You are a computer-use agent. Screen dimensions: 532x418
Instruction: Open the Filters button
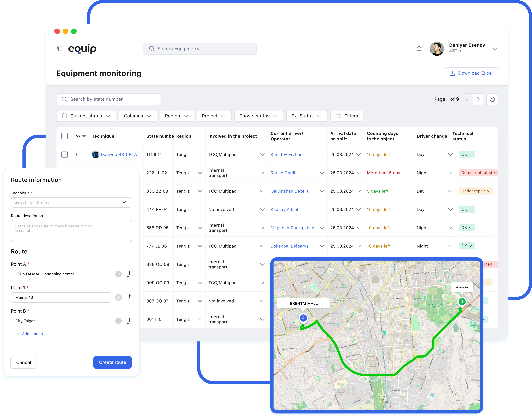coord(347,116)
